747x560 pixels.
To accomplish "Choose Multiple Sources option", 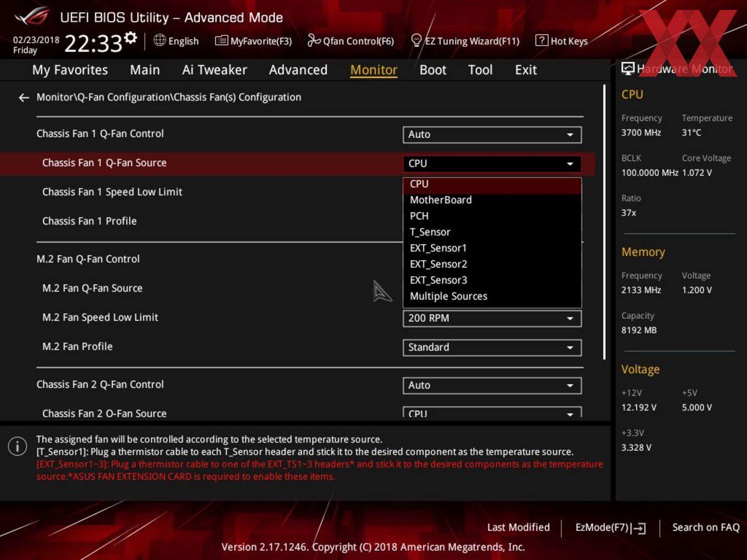I will (x=492, y=296).
